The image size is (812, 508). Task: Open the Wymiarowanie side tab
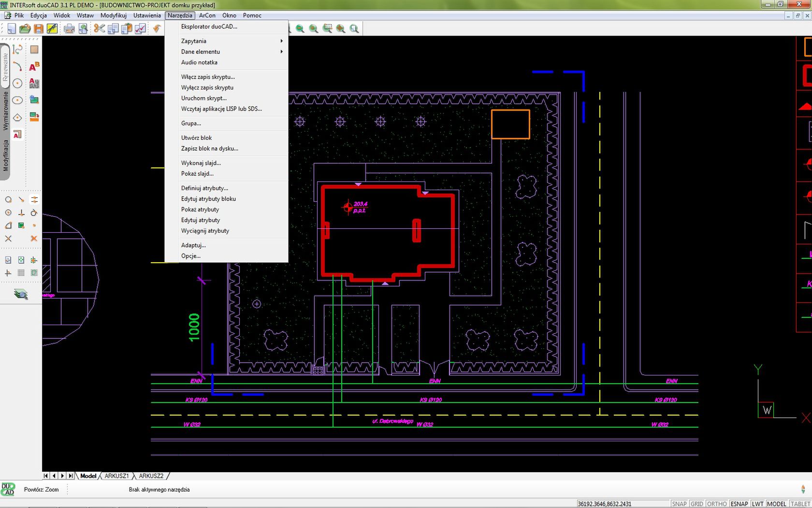pos(5,111)
